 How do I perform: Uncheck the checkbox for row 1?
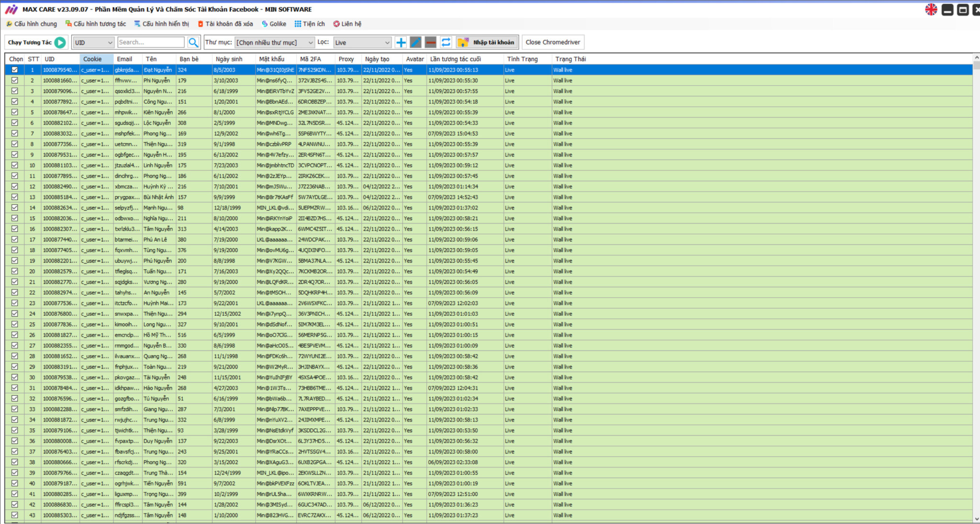pyautogui.click(x=15, y=70)
